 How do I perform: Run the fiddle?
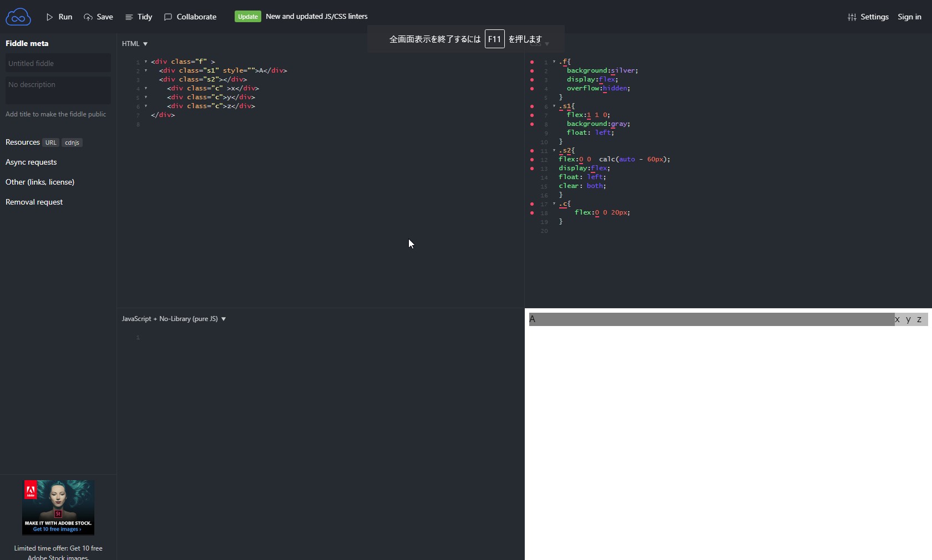click(59, 17)
